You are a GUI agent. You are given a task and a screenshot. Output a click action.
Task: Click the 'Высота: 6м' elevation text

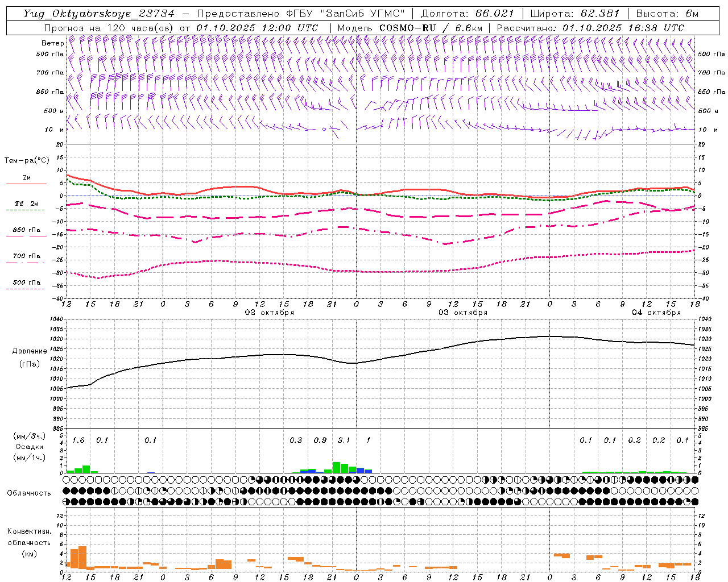(x=667, y=14)
